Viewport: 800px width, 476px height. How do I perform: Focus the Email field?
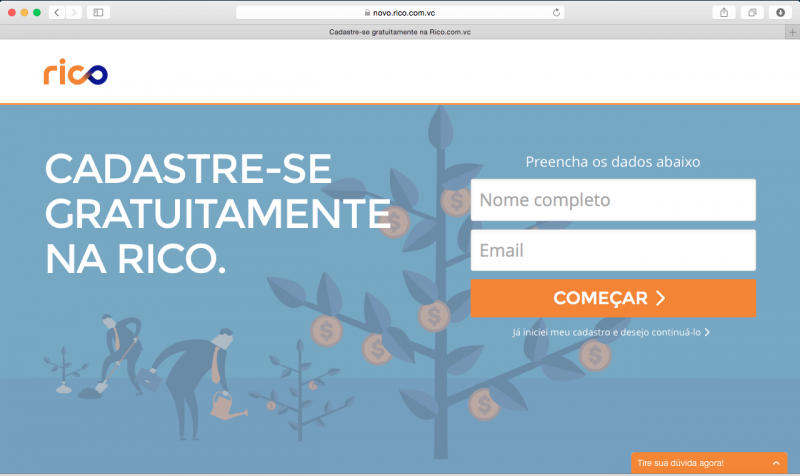tap(613, 250)
